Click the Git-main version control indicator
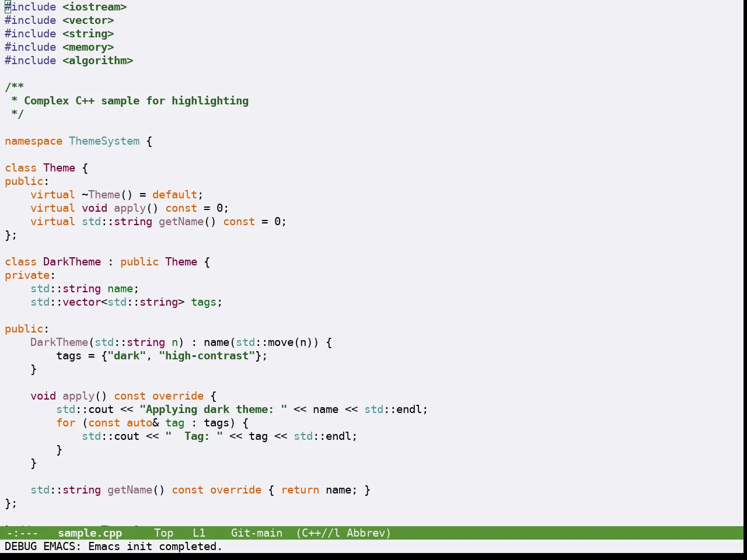The image size is (747, 560). [257, 533]
